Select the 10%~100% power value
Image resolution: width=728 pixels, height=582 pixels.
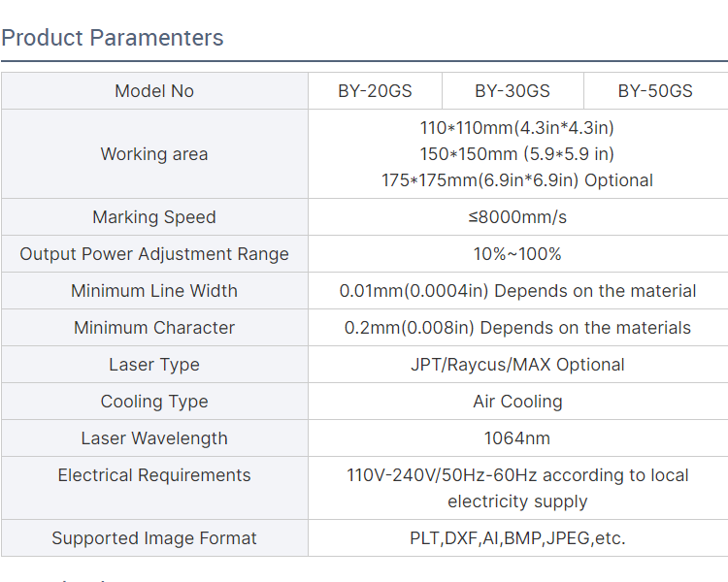517,254
